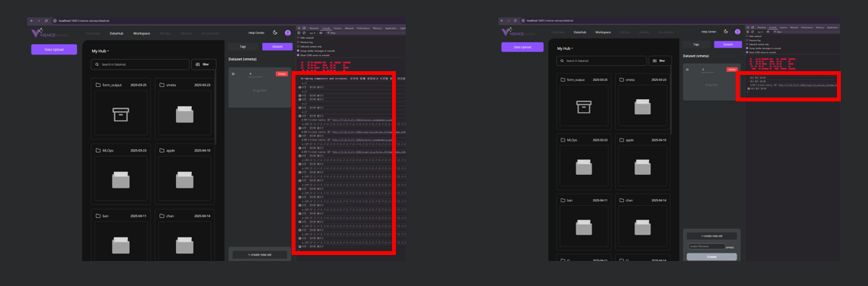Open MLOps nav item in left screenshot
Viewport: 868px width, 286px height.
point(165,33)
